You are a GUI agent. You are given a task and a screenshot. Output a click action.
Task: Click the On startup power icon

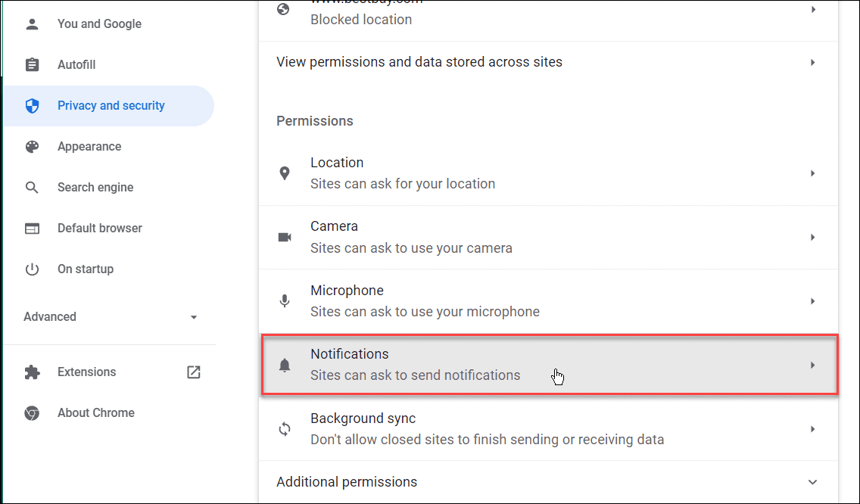click(x=33, y=269)
